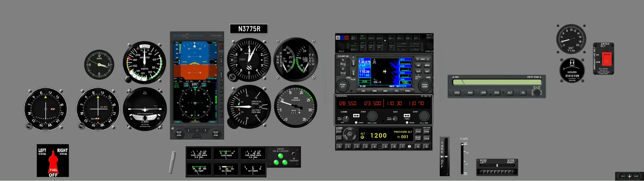Swap KX 165A NAV active and standby frequencies
Screen dimensions: 644x181
[407, 115]
